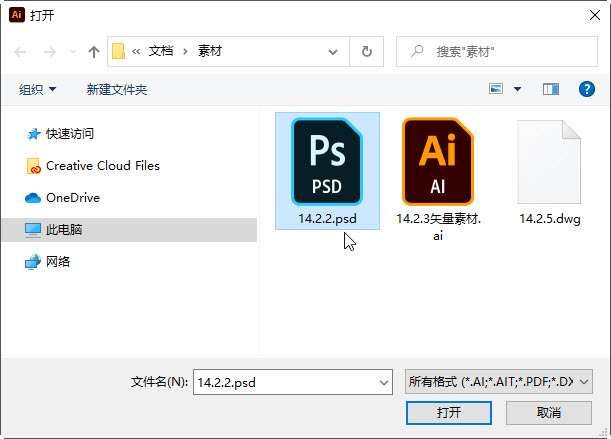611x439 pixels.
Task: Click the blue help question mark icon
Action: (586, 89)
